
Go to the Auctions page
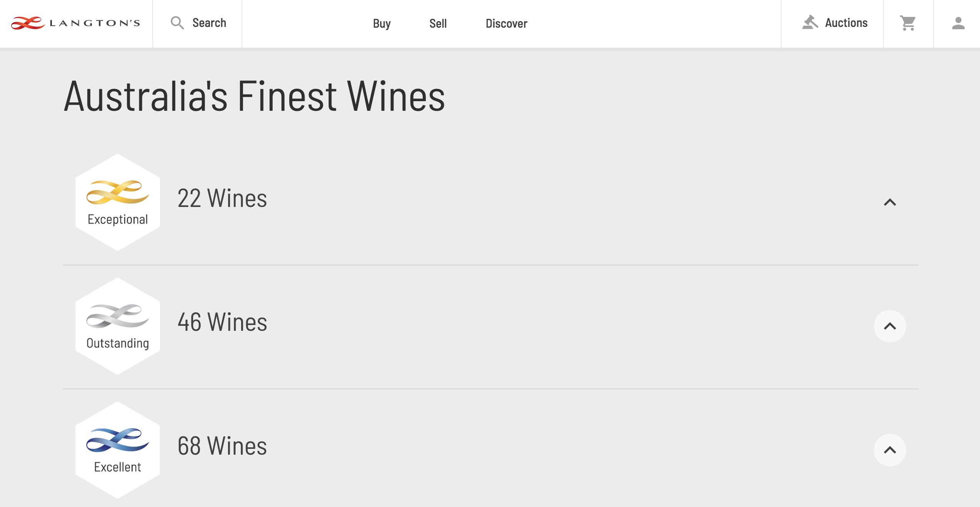846,23
